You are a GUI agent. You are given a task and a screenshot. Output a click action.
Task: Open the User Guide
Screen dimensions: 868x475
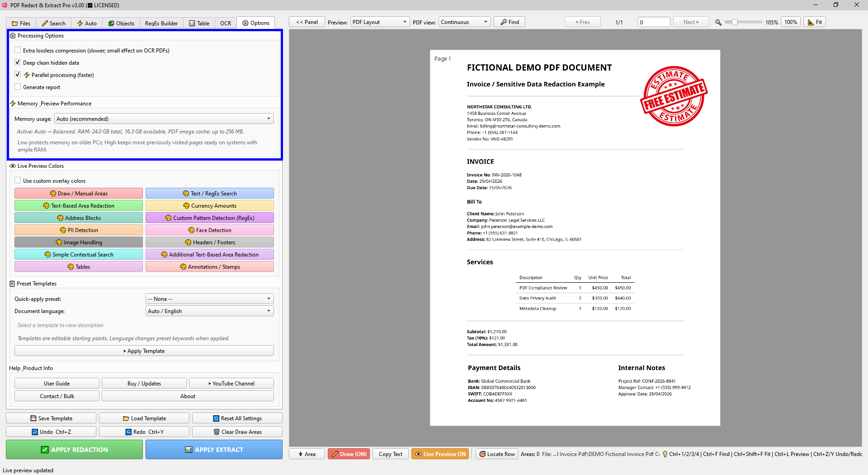pyautogui.click(x=57, y=383)
